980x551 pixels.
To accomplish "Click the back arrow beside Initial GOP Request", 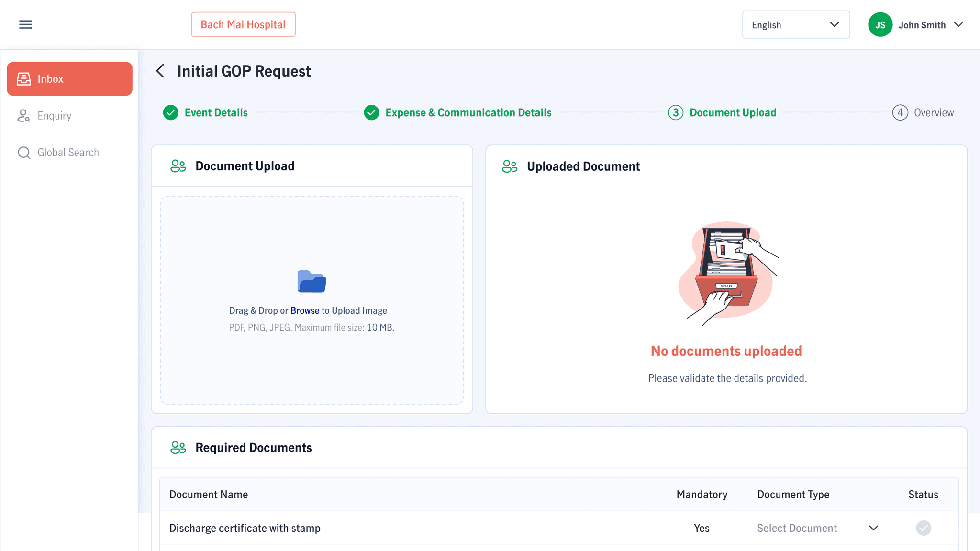I will coord(160,71).
